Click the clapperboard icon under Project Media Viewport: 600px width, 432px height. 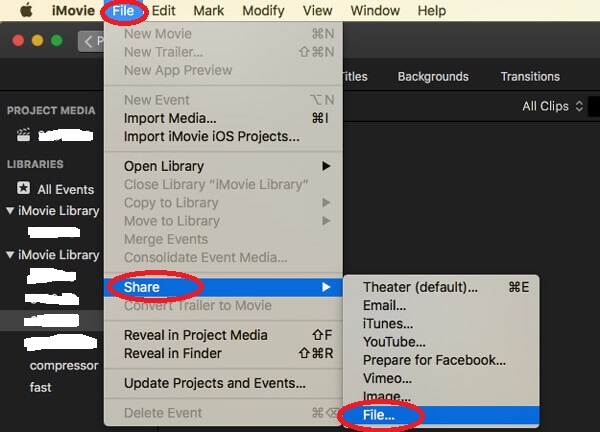click(x=23, y=135)
